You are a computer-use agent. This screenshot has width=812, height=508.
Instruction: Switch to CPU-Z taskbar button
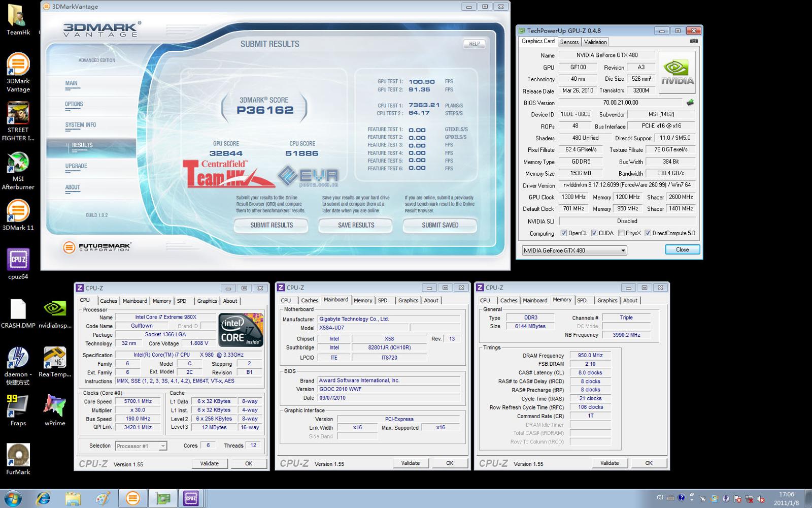(x=191, y=498)
